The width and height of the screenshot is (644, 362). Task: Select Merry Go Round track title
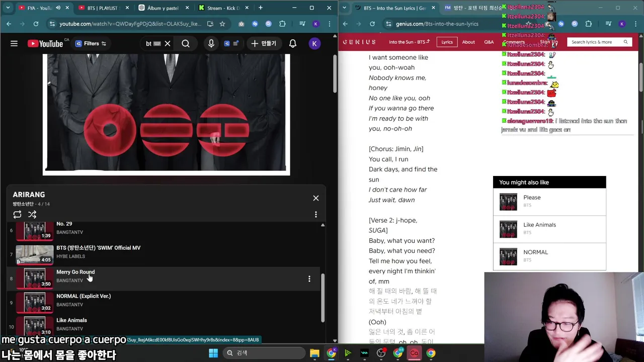(x=75, y=272)
